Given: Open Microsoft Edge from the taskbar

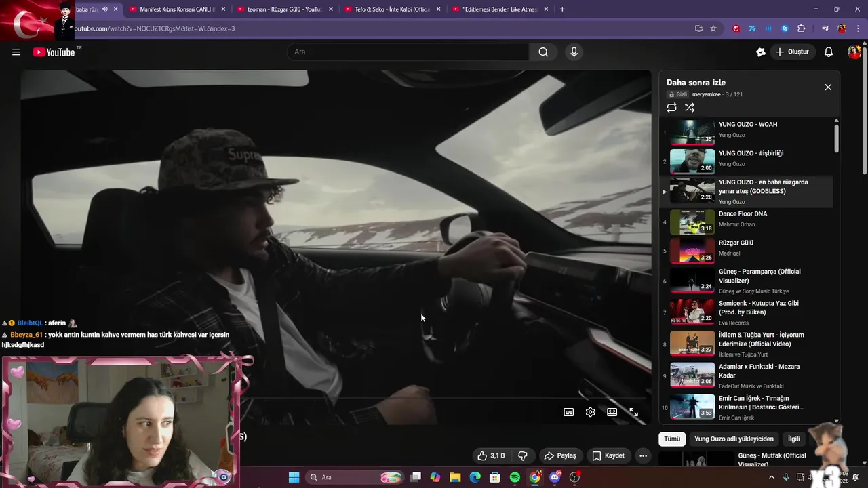Looking at the screenshot, I should click(475, 477).
